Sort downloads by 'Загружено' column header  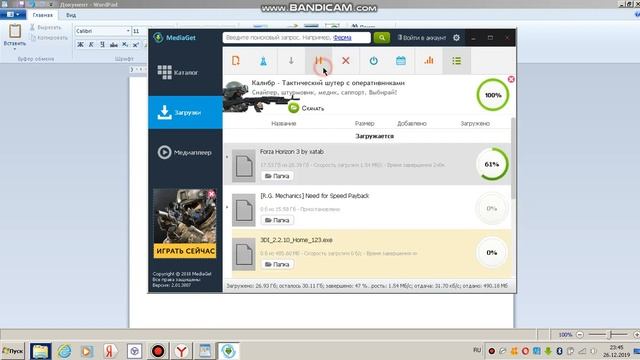click(x=475, y=123)
